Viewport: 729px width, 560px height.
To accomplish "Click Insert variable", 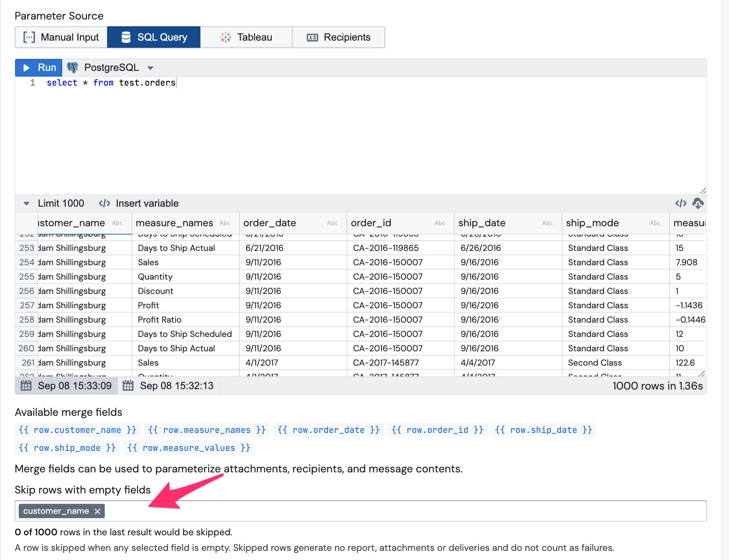I will pos(139,204).
